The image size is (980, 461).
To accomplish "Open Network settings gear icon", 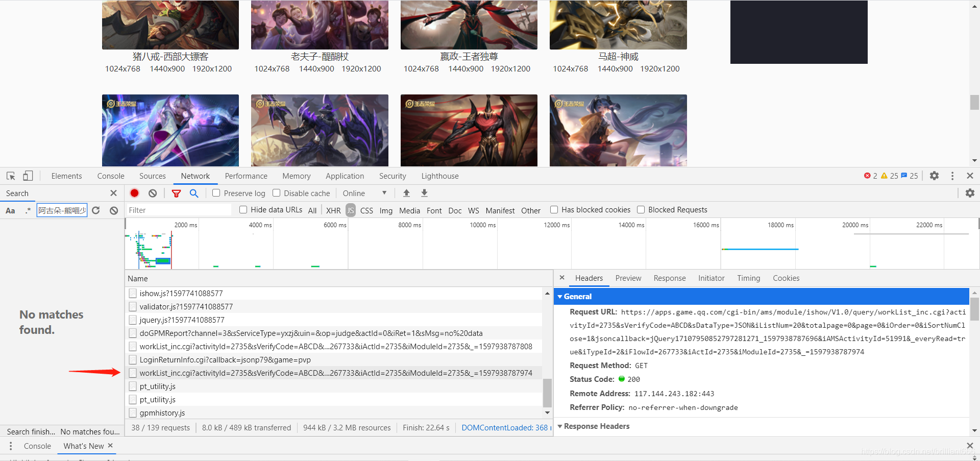I will pos(970,193).
